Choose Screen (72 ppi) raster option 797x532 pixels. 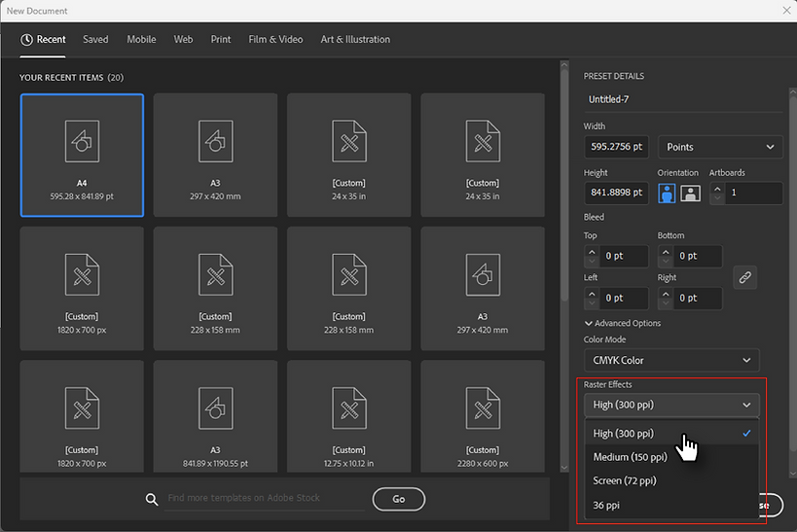(671, 480)
